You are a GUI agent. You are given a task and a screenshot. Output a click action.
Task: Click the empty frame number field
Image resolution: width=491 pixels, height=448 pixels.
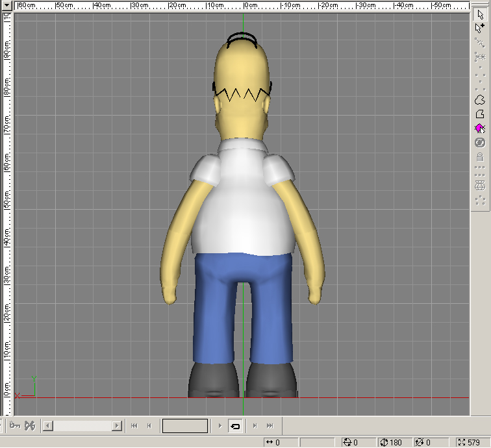click(x=185, y=426)
